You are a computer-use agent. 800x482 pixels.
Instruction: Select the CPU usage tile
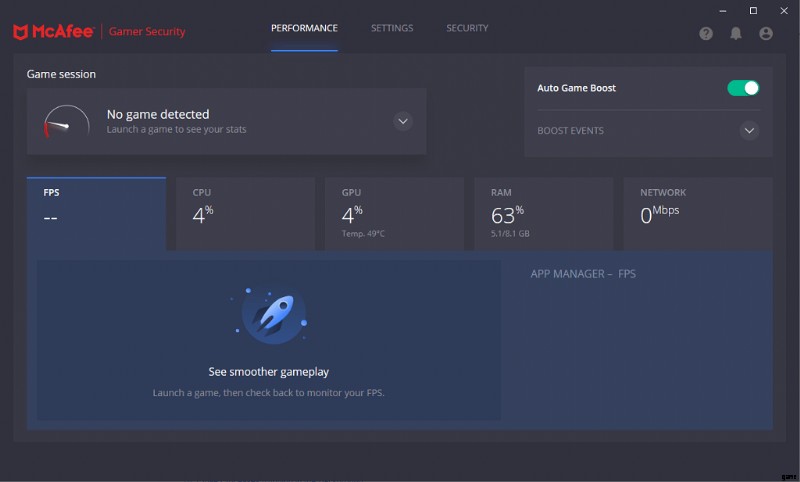pos(245,213)
